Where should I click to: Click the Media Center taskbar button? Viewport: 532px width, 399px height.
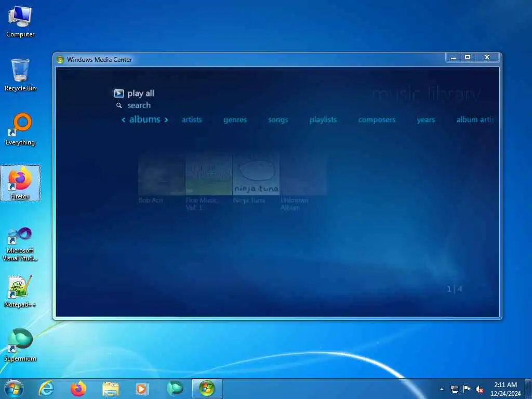207,389
